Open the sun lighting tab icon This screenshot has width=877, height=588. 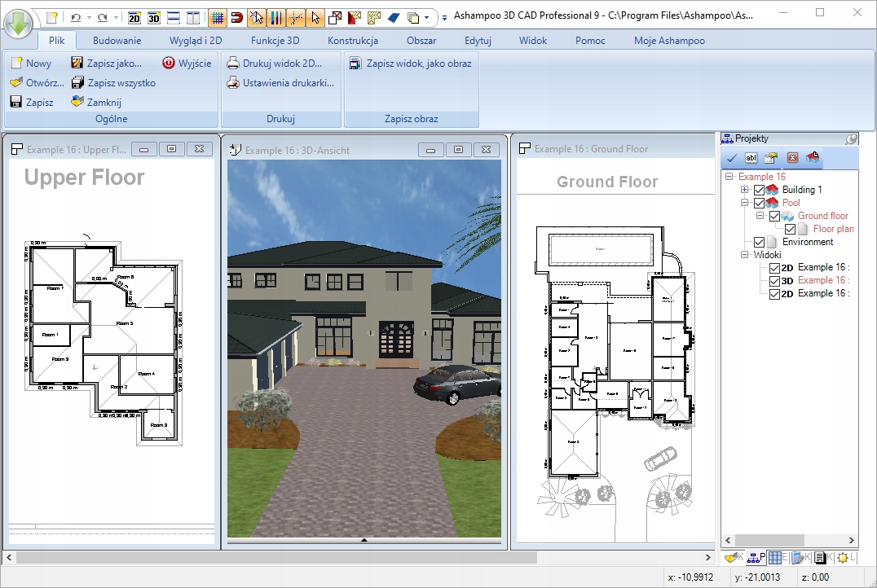click(842, 558)
